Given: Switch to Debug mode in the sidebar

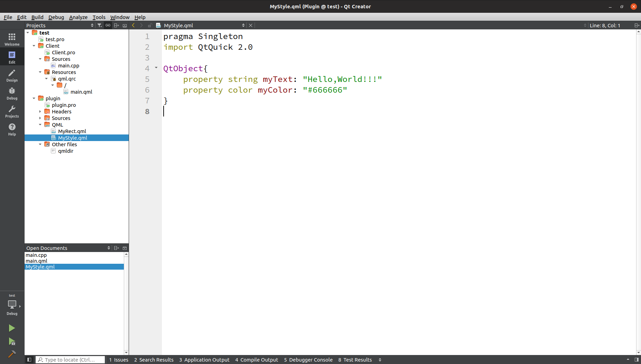Looking at the screenshot, I should click(12, 93).
